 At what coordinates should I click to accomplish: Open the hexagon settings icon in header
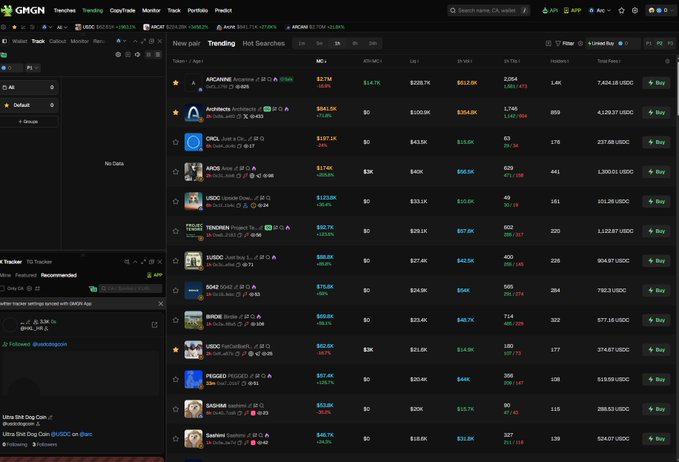pyautogui.click(x=635, y=10)
